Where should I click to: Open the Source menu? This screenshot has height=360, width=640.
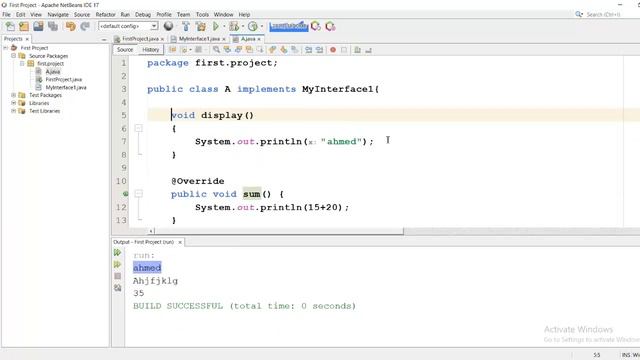click(x=82, y=14)
